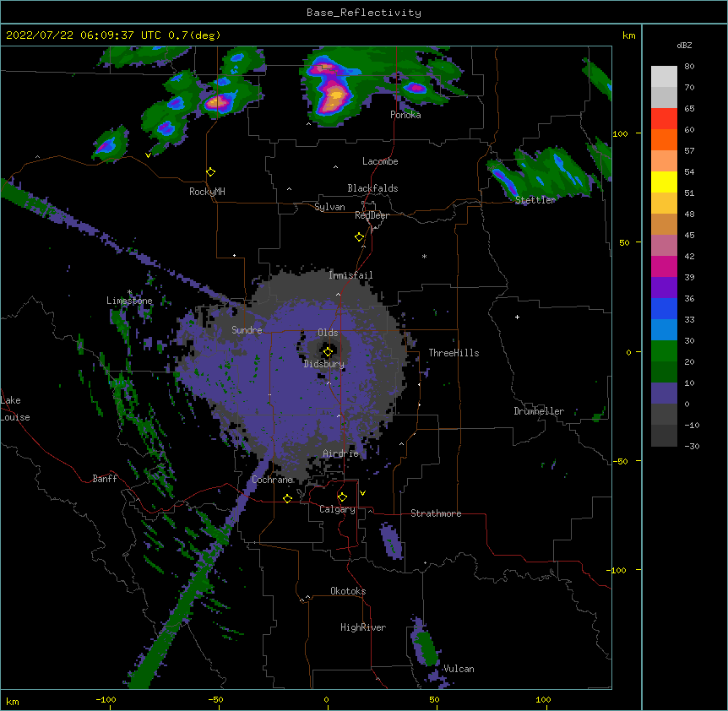The width and height of the screenshot is (728, 711).
Task: Select the red 60-65 dBZ legend swatch
Action: pos(664,119)
